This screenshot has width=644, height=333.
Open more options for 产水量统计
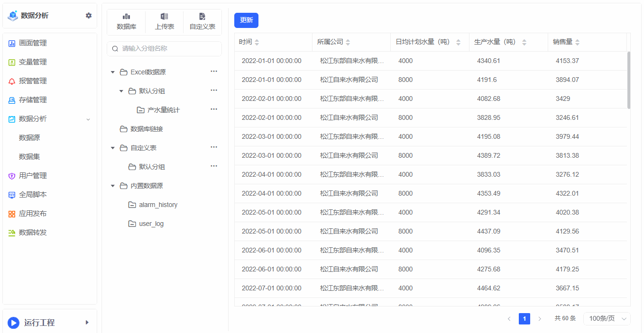tap(214, 109)
